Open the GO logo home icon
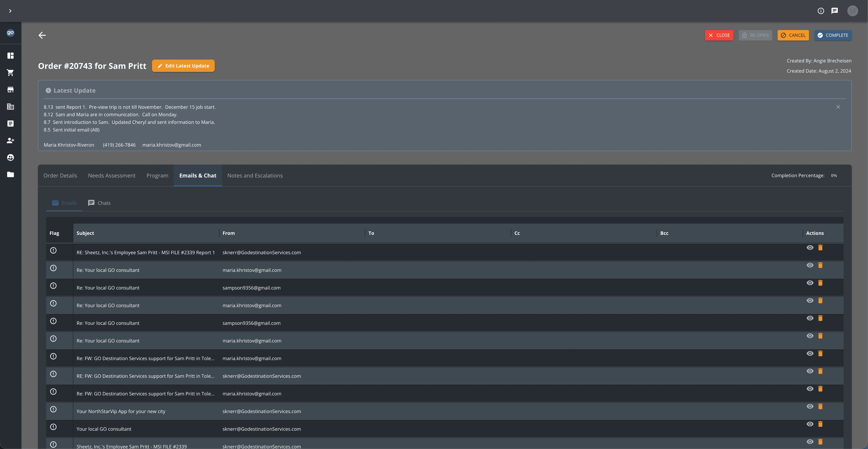This screenshot has height=449, width=868. tap(10, 33)
